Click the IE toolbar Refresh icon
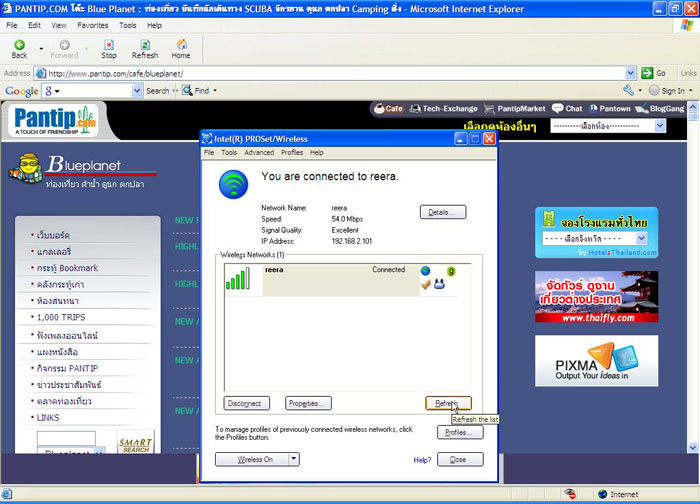Viewport: 700px width, 504px height. (145, 45)
